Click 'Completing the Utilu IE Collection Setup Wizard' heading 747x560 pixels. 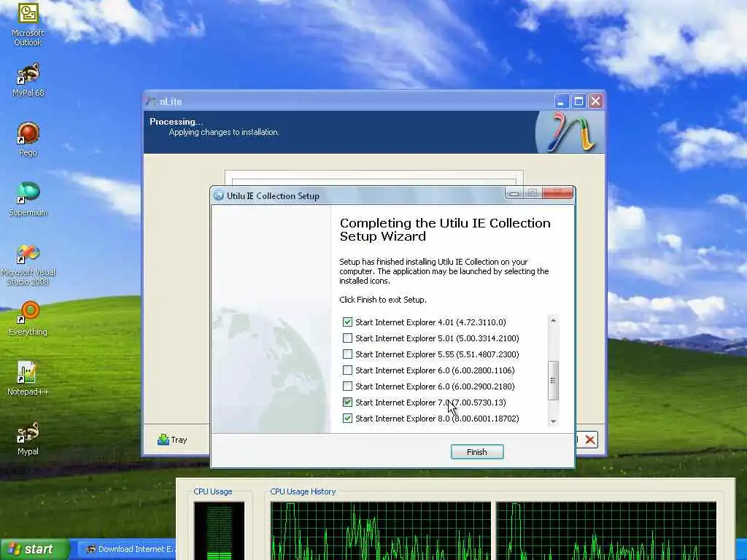[445, 230]
